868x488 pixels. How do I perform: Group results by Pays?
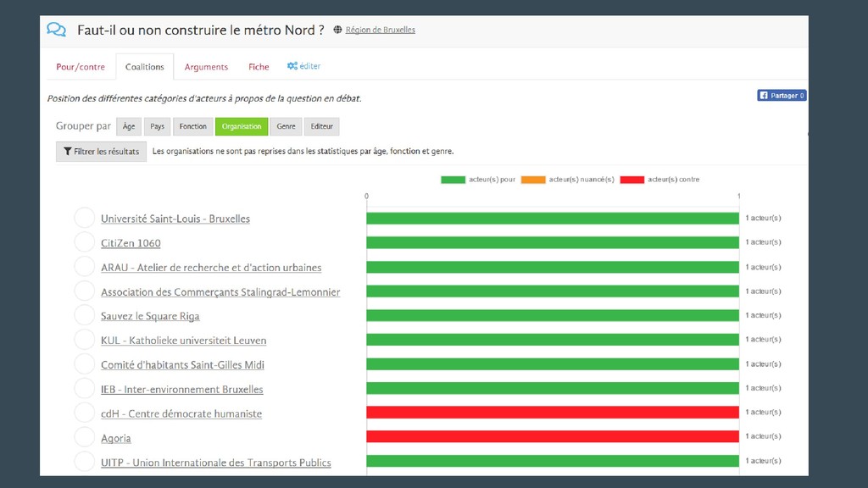coord(157,126)
